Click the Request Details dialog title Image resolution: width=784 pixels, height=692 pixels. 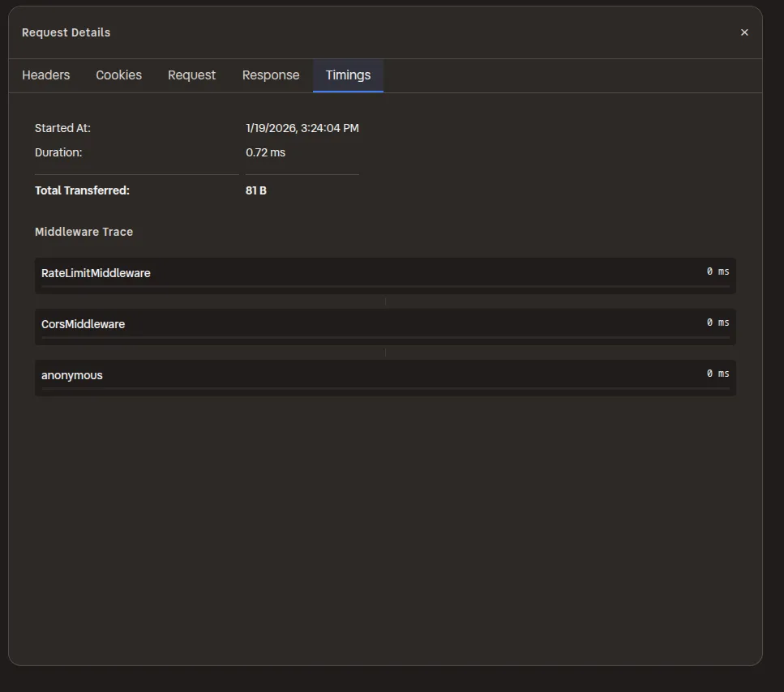pyautogui.click(x=66, y=32)
